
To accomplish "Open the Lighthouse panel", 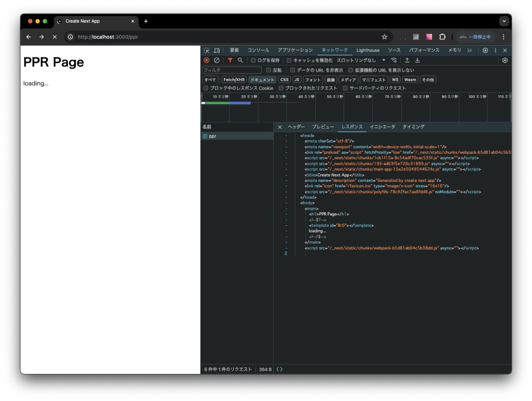I will pyautogui.click(x=368, y=51).
